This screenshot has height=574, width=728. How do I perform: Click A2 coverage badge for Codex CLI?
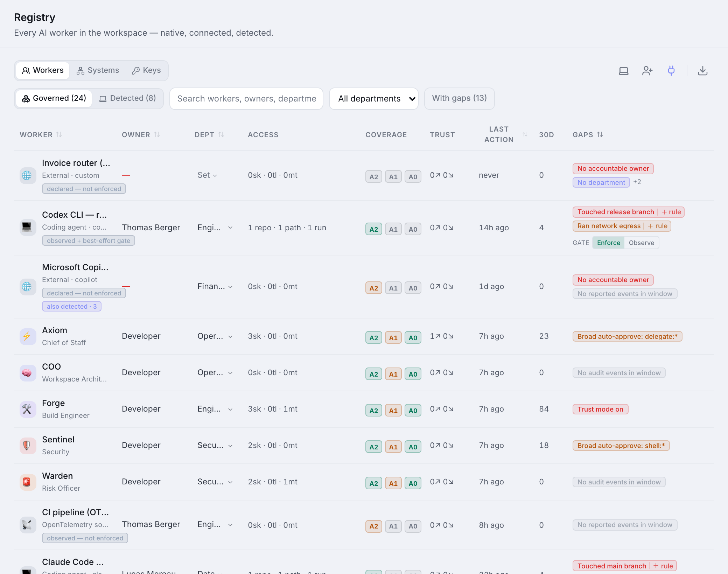click(374, 229)
